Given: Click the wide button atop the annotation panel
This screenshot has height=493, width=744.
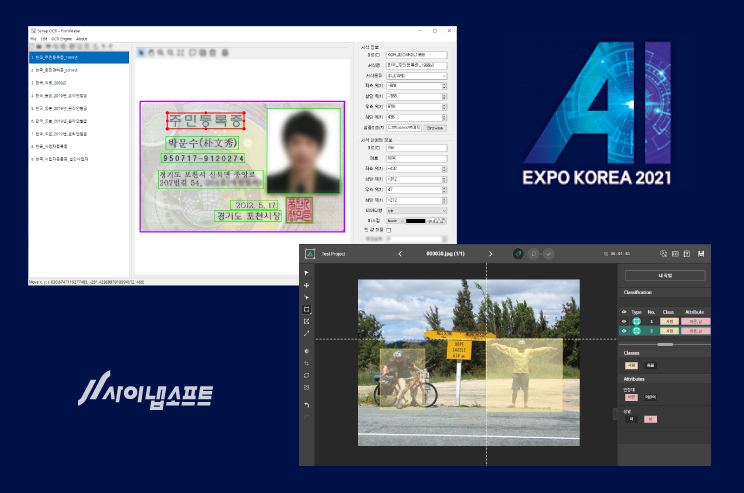Looking at the screenshot, I should pyautogui.click(x=665, y=276).
